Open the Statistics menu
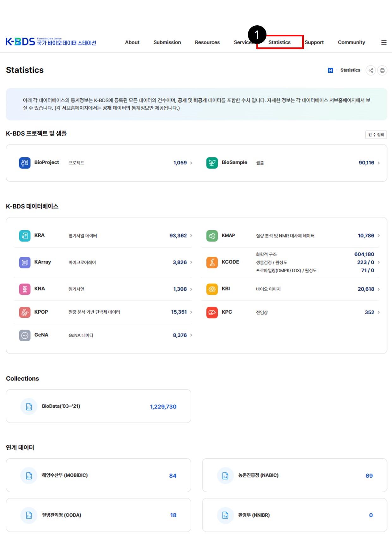 [279, 42]
